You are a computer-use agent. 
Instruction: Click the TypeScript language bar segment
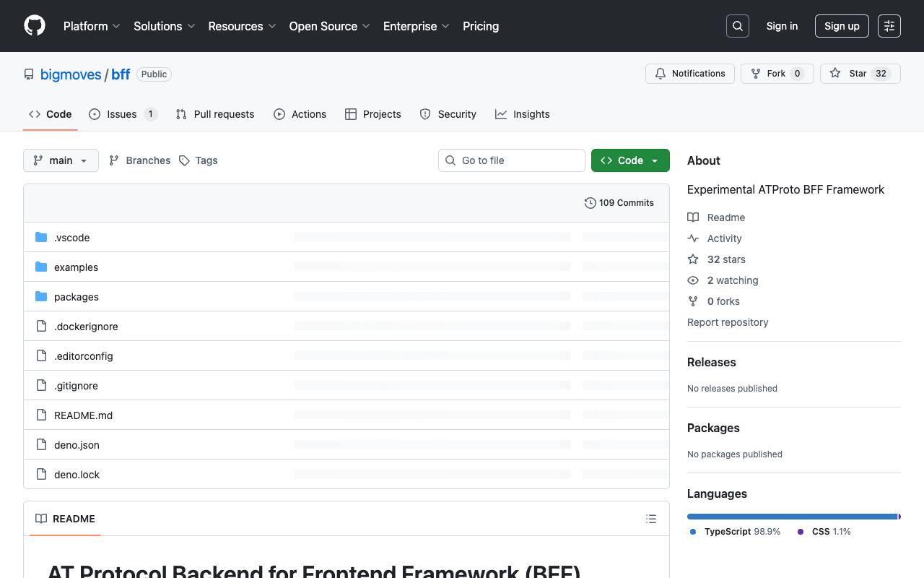(792, 517)
